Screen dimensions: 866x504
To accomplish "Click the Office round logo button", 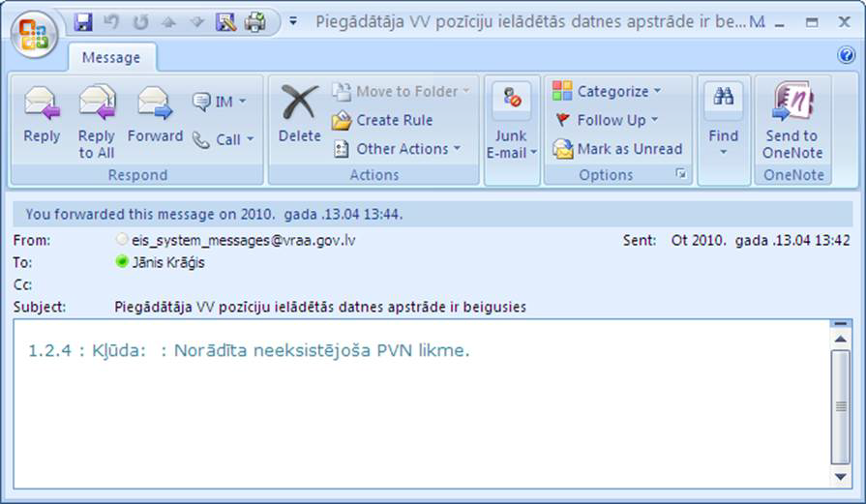I will pos(34,34).
